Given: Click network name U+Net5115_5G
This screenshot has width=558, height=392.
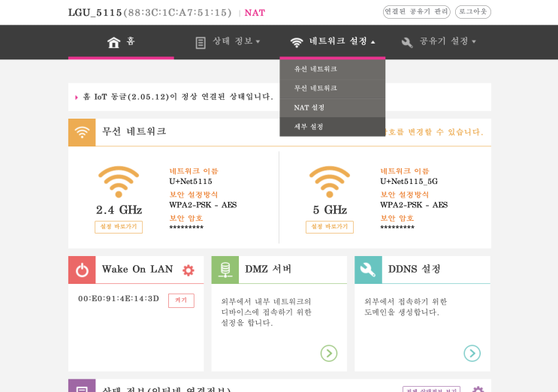Looking at the screenshot, I should click(x=409, y=182).
